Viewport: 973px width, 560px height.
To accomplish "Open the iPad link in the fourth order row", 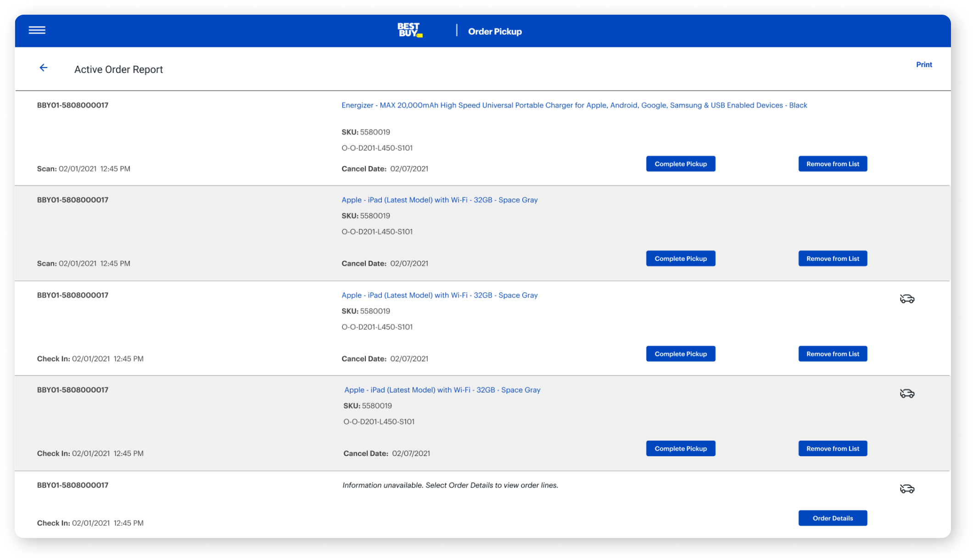I will coord(442,390).
